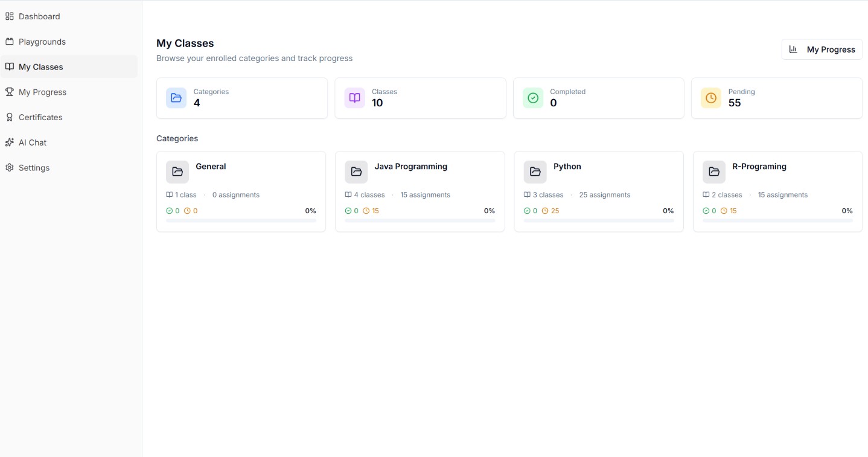Screen dimensions: 868x457
Task: Open the General category card
Action: point(240,191)
